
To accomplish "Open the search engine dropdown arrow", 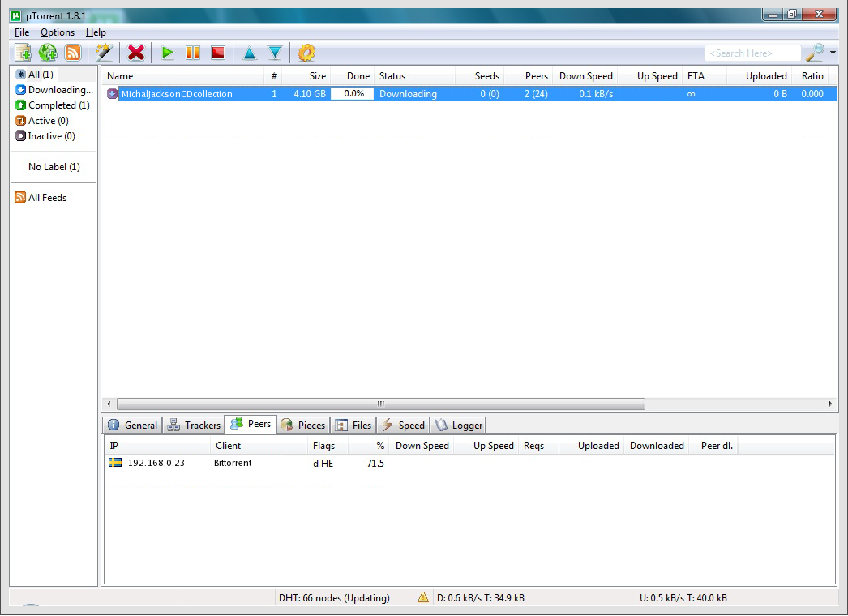I will tap(833, 53).
